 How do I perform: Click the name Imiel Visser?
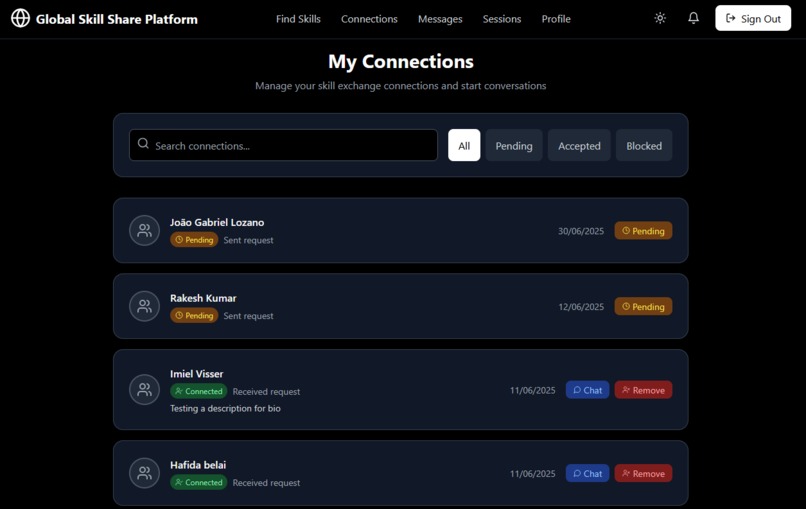pyautogui.click(x=196, y=374)
